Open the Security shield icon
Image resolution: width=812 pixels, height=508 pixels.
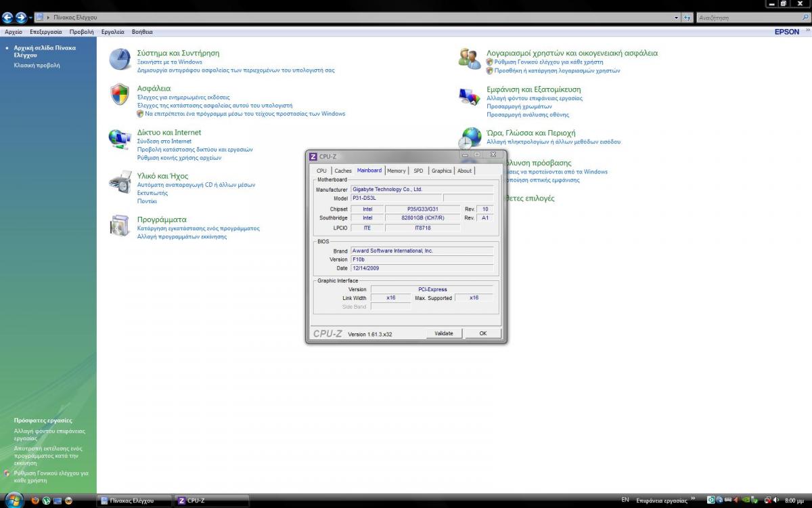(x=120, y=95)
